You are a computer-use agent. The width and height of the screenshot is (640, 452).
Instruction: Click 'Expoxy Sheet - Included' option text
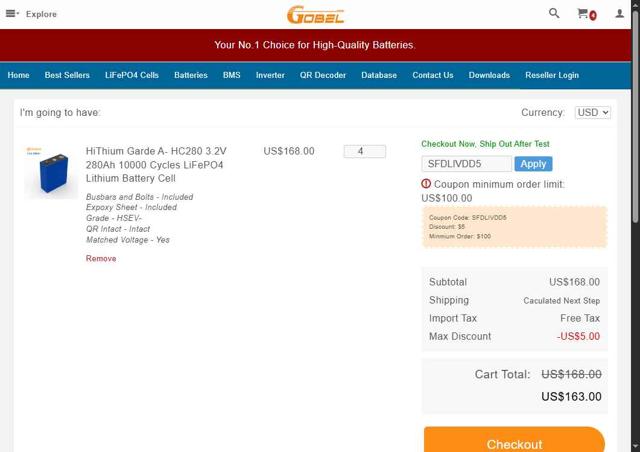click(131, 207)
